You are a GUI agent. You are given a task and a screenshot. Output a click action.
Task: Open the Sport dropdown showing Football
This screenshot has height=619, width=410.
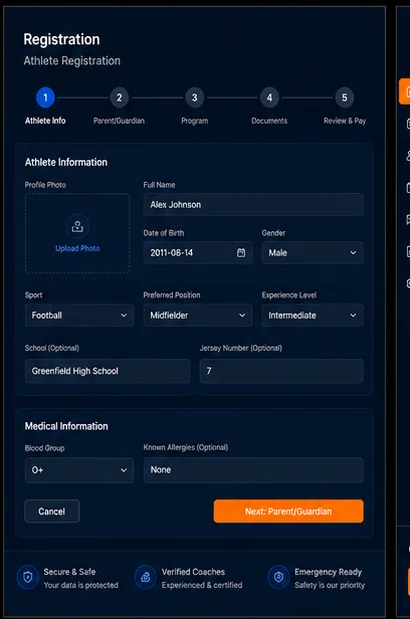[79, 315]
